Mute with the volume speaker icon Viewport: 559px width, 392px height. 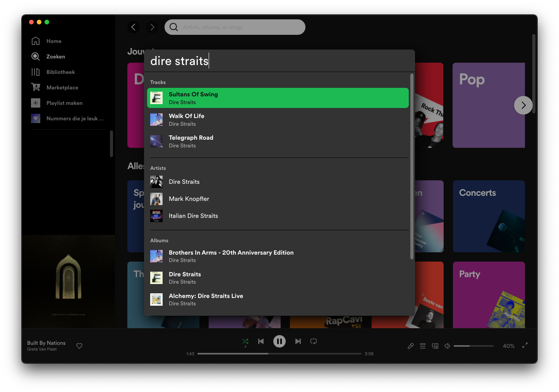447,346
